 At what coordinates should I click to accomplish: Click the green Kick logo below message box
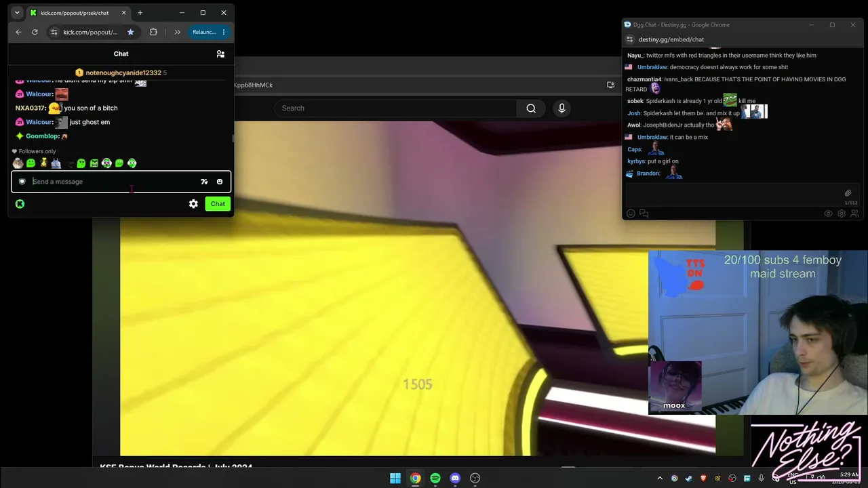tap(20, 203)
